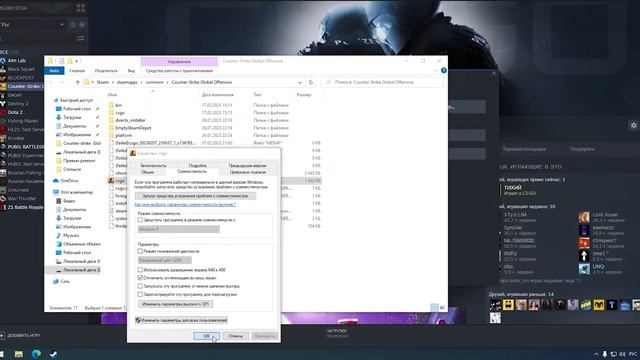Enable run in compatibility mode checkbox

coord(140,220)
